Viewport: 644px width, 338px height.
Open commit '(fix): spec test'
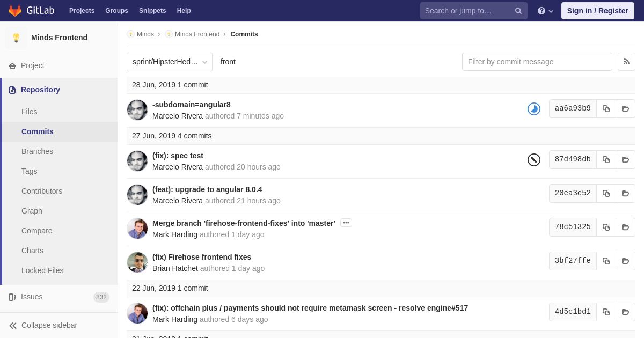pyautogui.click(x=178, y=156)
